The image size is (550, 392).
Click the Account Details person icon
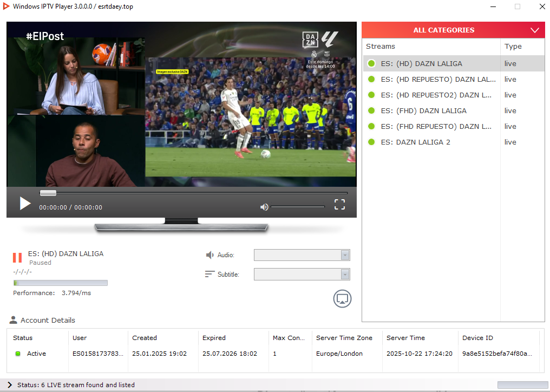coord(14,320)
